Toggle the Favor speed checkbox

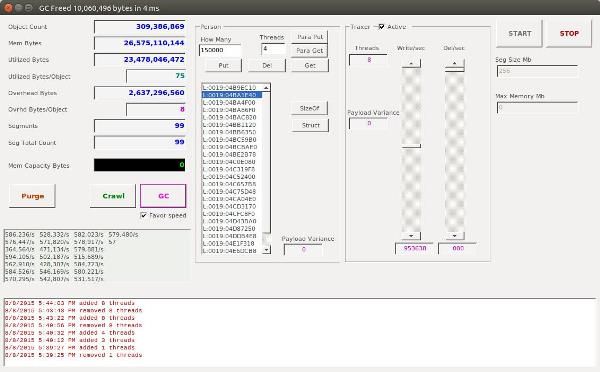tap(143, 215)
